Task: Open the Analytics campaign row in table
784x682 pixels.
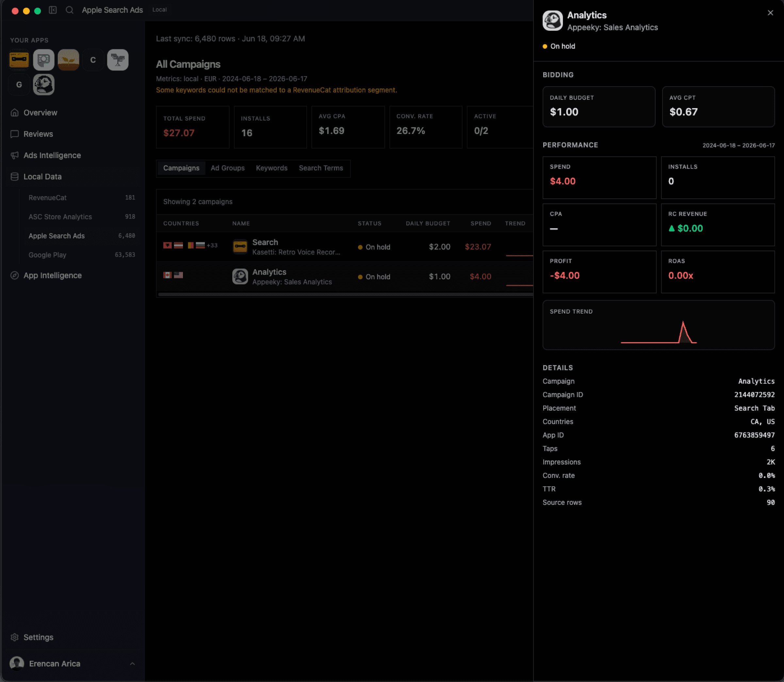Action: (345, 276)
